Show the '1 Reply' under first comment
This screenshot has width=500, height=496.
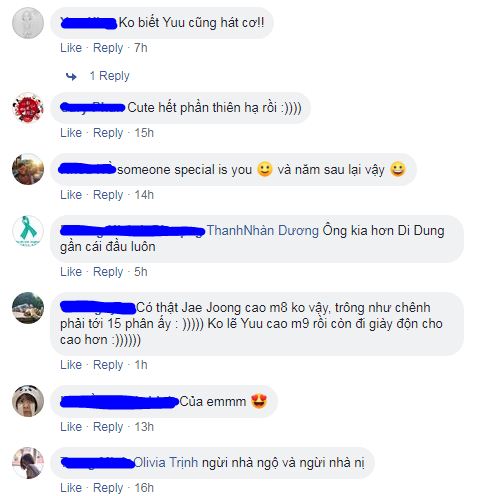109,76
